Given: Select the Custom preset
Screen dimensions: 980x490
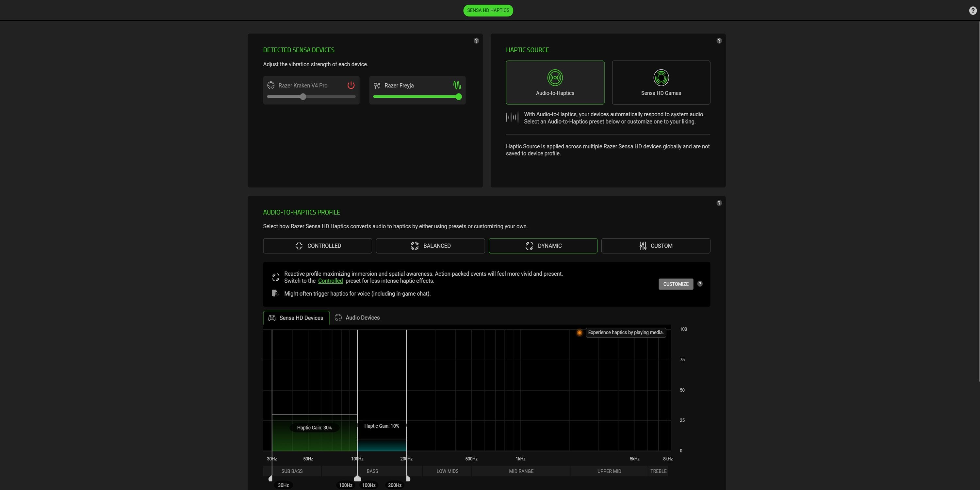Looking at the screenshot, I should click(x=656, y=246).
